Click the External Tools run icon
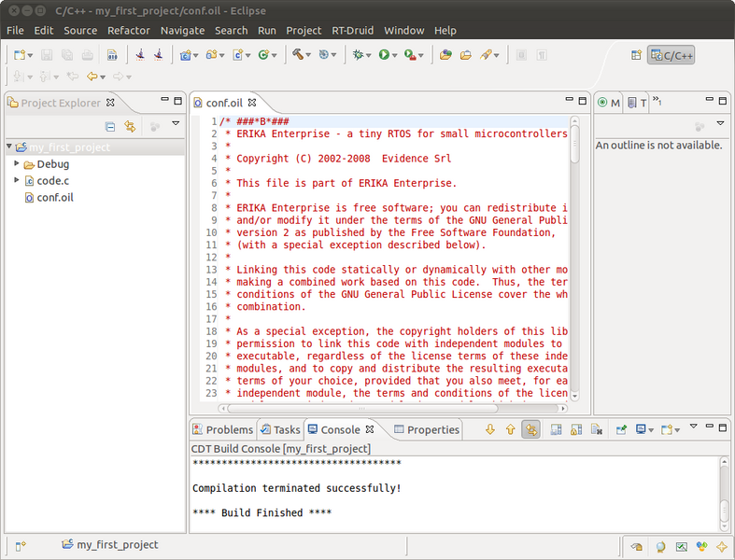The width and height of the screenshot is (735, 560). (x=410, y=55)
